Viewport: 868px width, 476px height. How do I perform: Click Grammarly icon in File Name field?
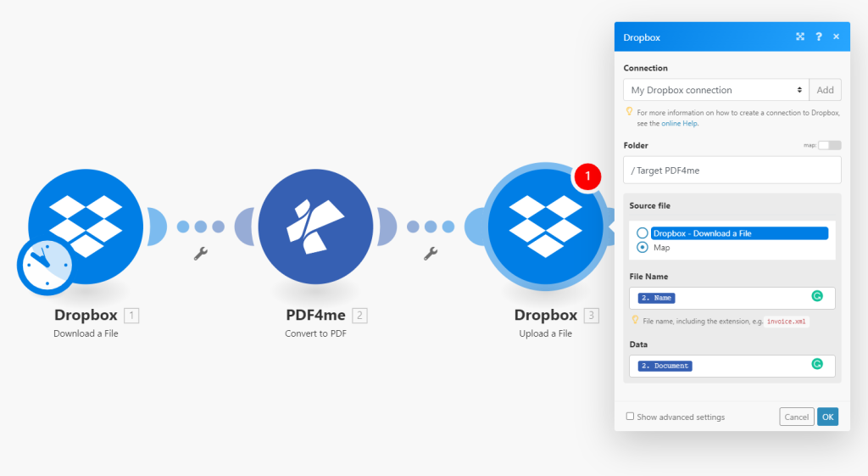[x=817, y=296]
